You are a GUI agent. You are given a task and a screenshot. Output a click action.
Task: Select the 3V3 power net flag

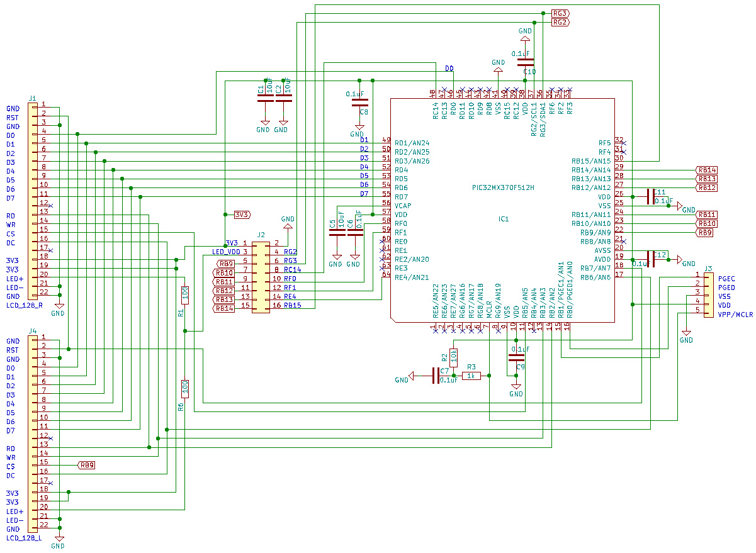240,215
